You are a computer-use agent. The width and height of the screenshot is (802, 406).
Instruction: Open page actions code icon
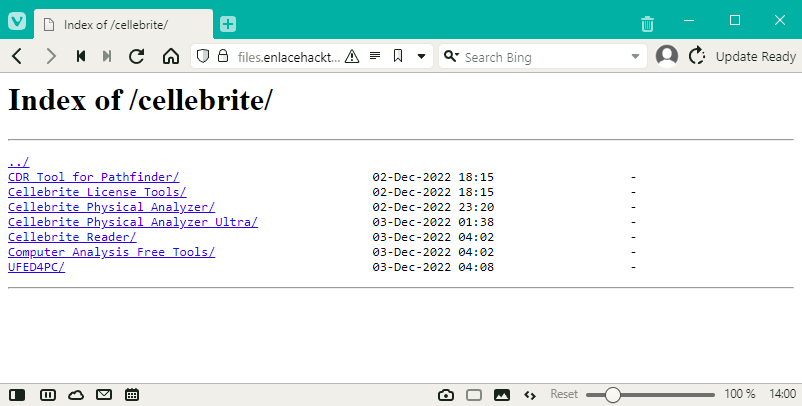tap(530, 395)
